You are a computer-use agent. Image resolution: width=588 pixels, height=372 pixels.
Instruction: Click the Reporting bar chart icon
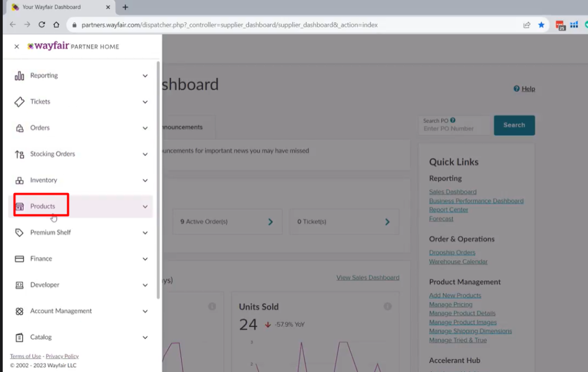point(19,75)
